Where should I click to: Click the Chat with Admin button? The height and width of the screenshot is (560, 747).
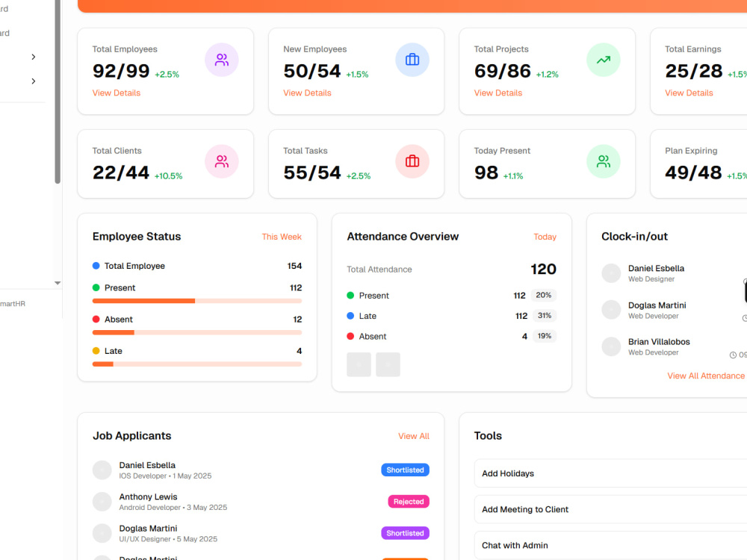[x=610, y=545]
